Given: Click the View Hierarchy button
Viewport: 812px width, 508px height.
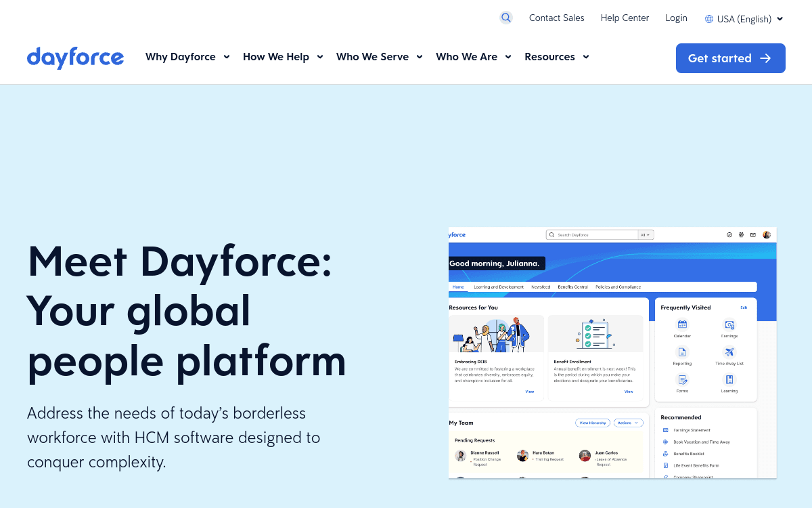Looking at the screenshot, I should point(593,423).
